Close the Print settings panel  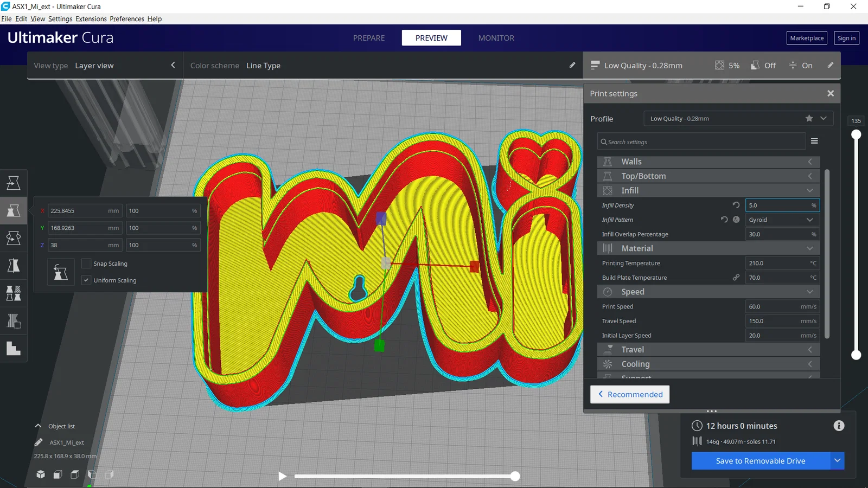pos(831,93)
